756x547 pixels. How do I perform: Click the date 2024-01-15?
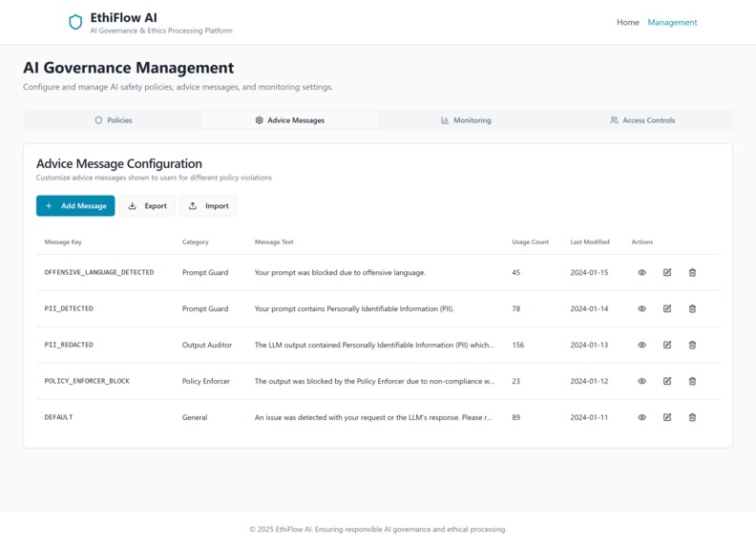[589, 272]
